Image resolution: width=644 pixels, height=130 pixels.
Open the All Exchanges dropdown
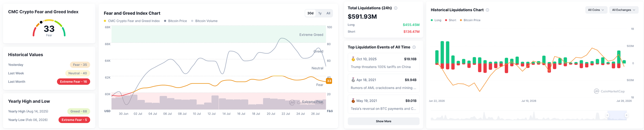click(x=624, y=10)
